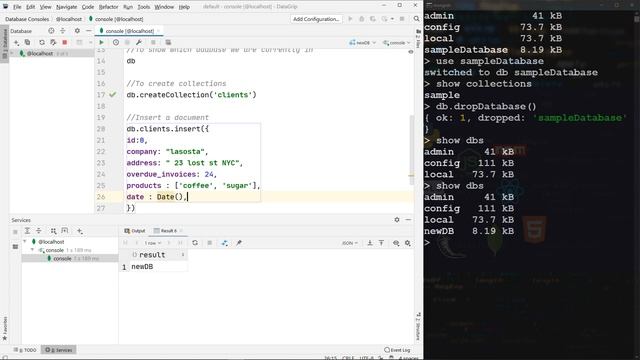Click @localhost breadcrumb in navigation bar

click(x=69, y=19)
